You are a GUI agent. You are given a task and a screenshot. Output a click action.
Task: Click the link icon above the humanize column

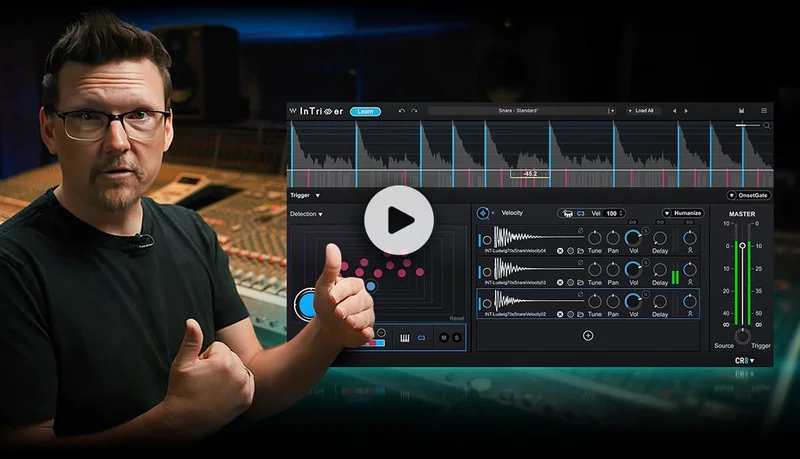[x=689, y=222]
